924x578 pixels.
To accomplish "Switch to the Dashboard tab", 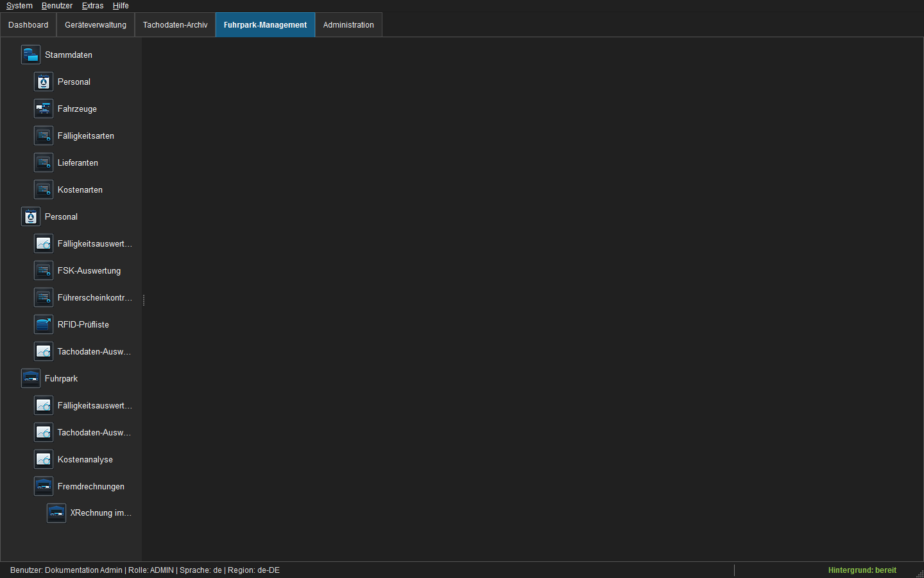I will pyautogui.click(x=28, y=25).
